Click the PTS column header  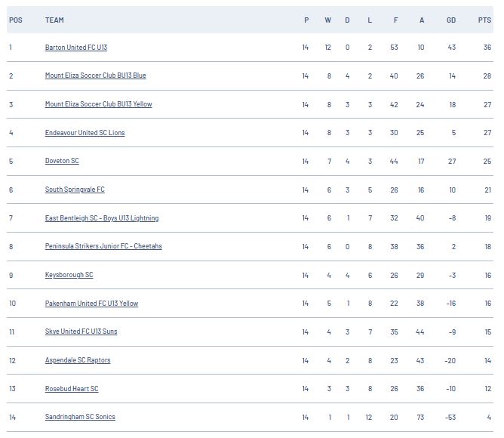tap(484, 20)
